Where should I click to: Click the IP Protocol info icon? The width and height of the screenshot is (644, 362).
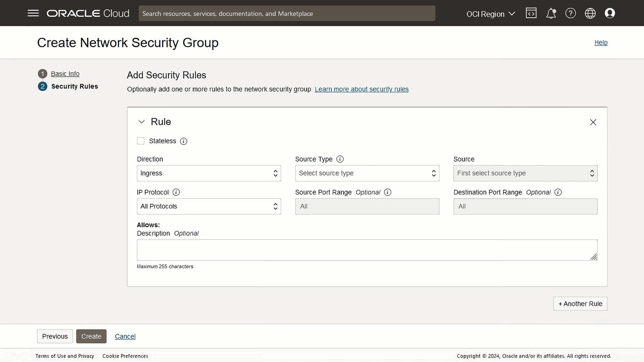click(175, 192)
